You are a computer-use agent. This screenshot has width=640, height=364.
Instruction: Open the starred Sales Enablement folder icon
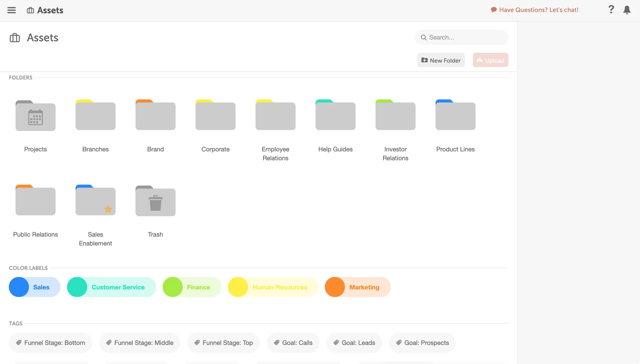[95, 200]
